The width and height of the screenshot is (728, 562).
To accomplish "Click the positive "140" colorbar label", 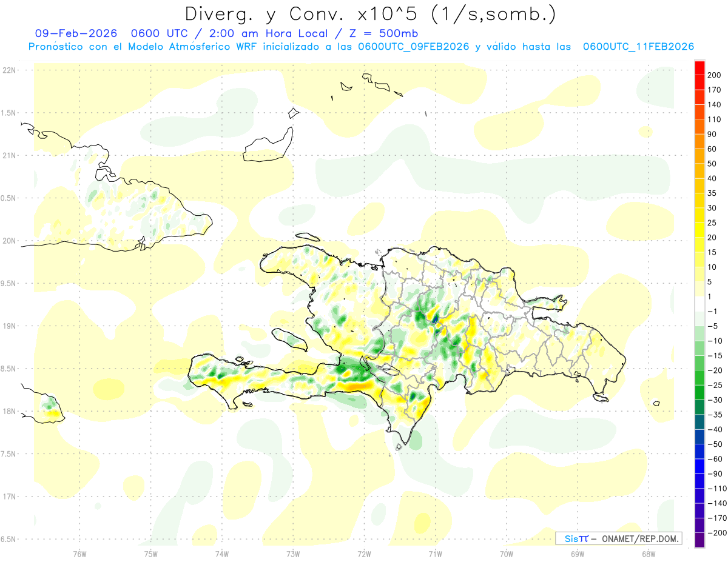I will click(715, 105).
